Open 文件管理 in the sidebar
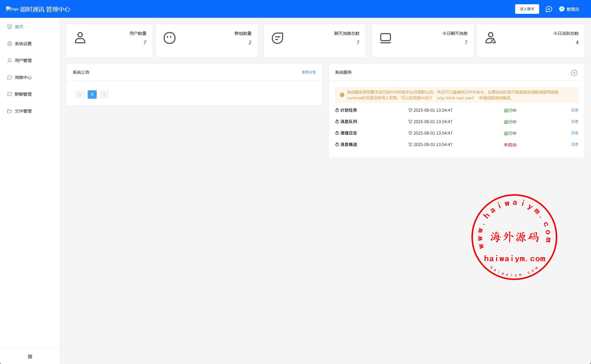Screen dimensions: 591x364 23,111
